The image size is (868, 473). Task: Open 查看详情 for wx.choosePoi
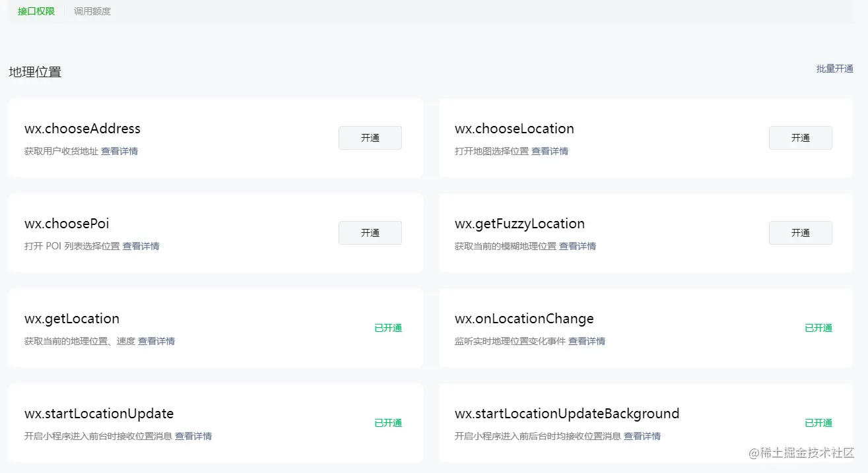(x=141, y=246)
